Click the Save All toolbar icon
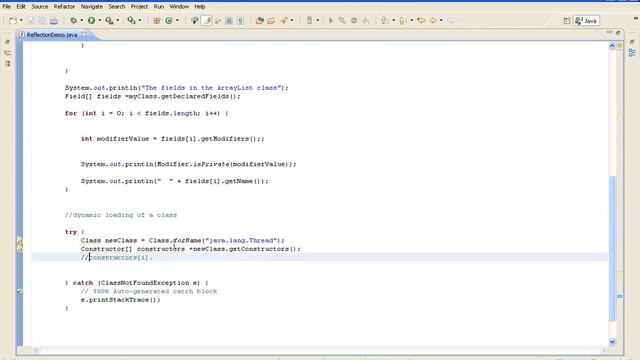The height and width of the screenshot is (360, 640). (x=42, y=20)
